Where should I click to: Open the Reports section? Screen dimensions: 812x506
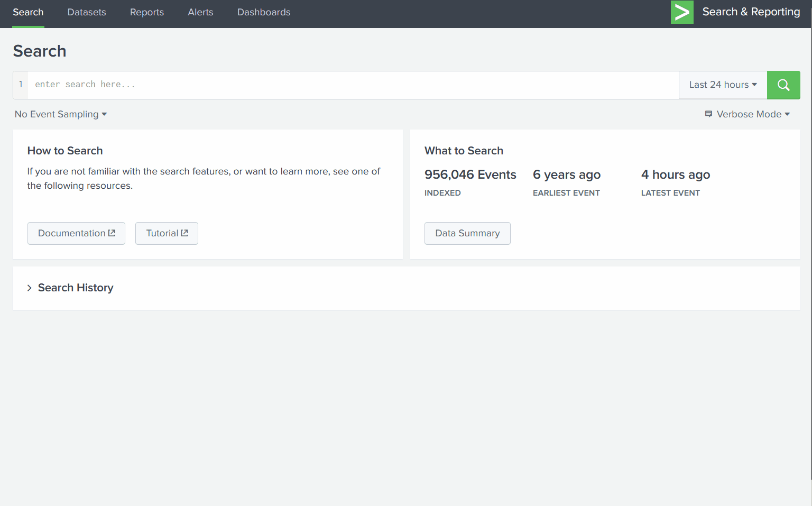point(146,12)
